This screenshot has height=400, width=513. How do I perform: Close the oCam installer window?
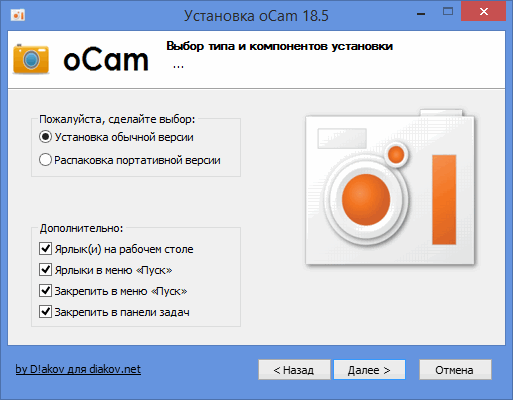pos(484,12)
